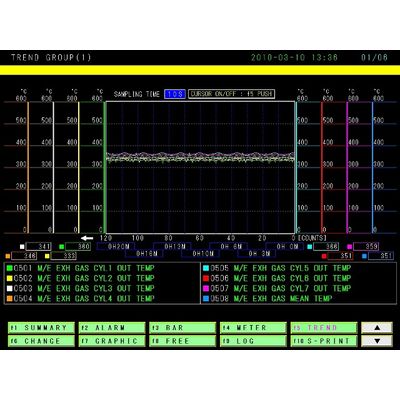Click the F10 S-PRINT button
This screenshot has height=400, width=400.
(x=324, y=341)
